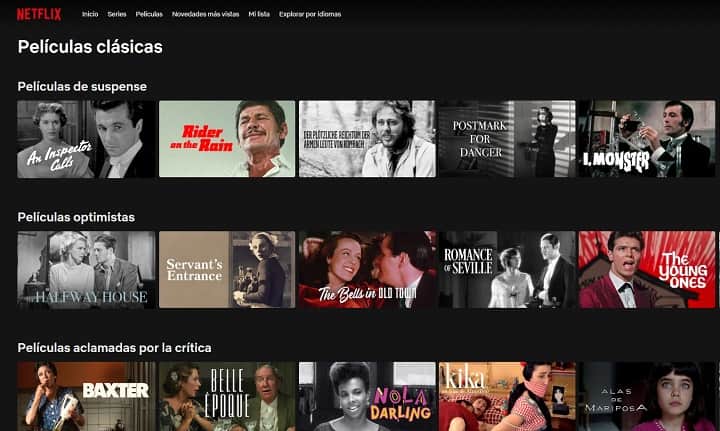Open the Servant's Entrance movie
720x431 pixels.
[227, 269]
